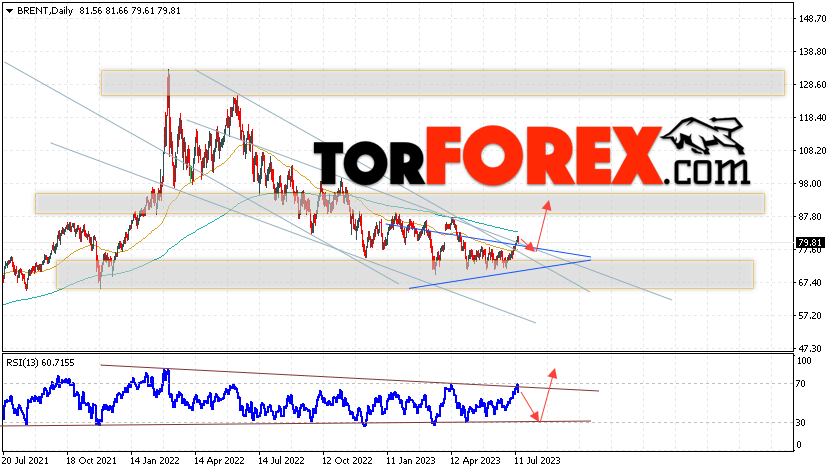This screenshot has height=472, width=833.
Task: Click the 118.40 price axis label
Action: (x=813, y=117)
